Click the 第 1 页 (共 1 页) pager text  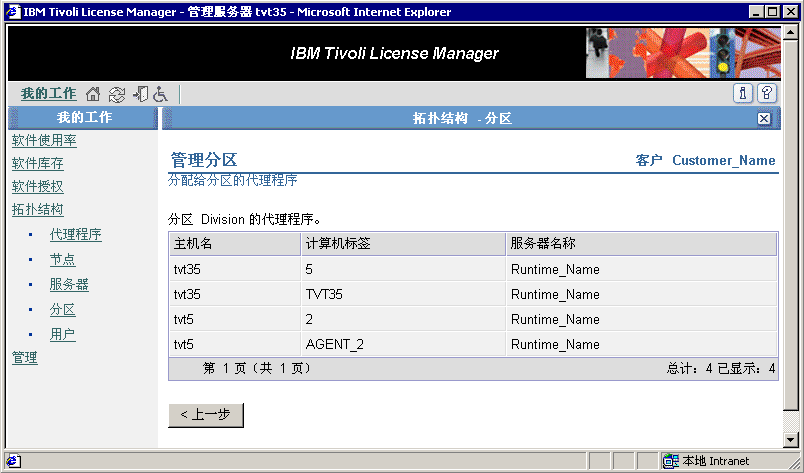257,368
